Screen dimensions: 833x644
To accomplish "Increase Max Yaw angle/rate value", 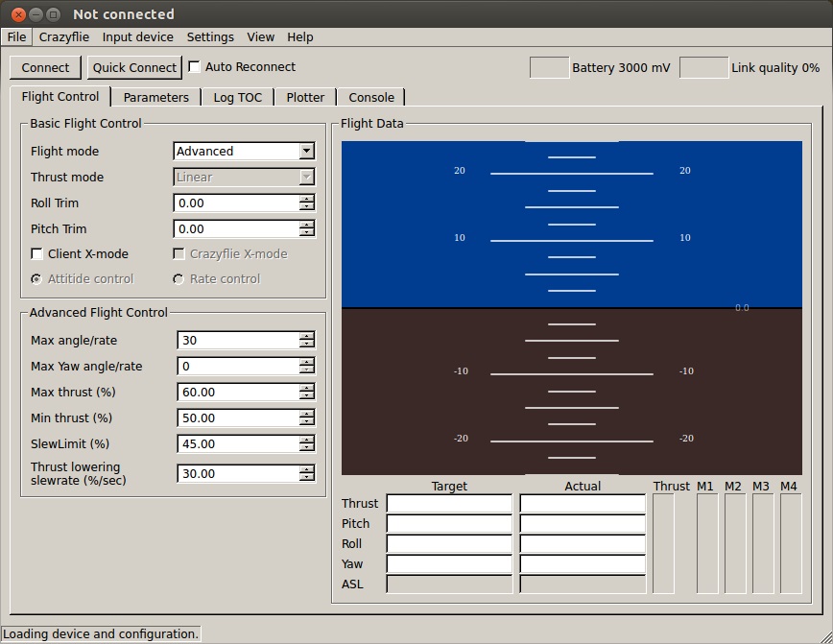I will click(306, 362).
